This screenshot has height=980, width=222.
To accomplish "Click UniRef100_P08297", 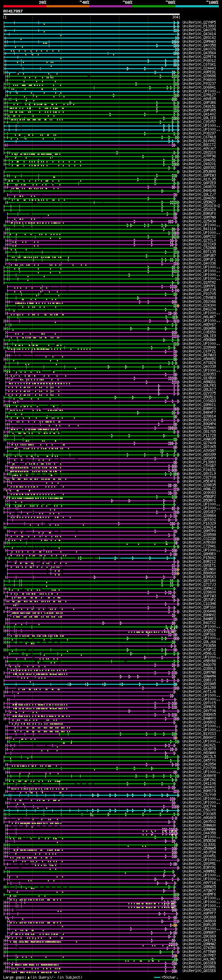I will point(199,133).
